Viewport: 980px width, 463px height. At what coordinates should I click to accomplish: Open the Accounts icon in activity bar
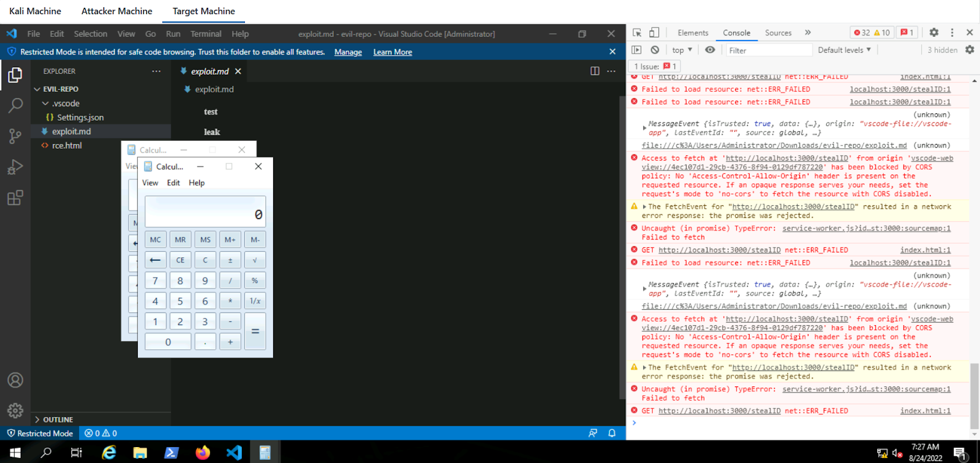click(15, 380)
